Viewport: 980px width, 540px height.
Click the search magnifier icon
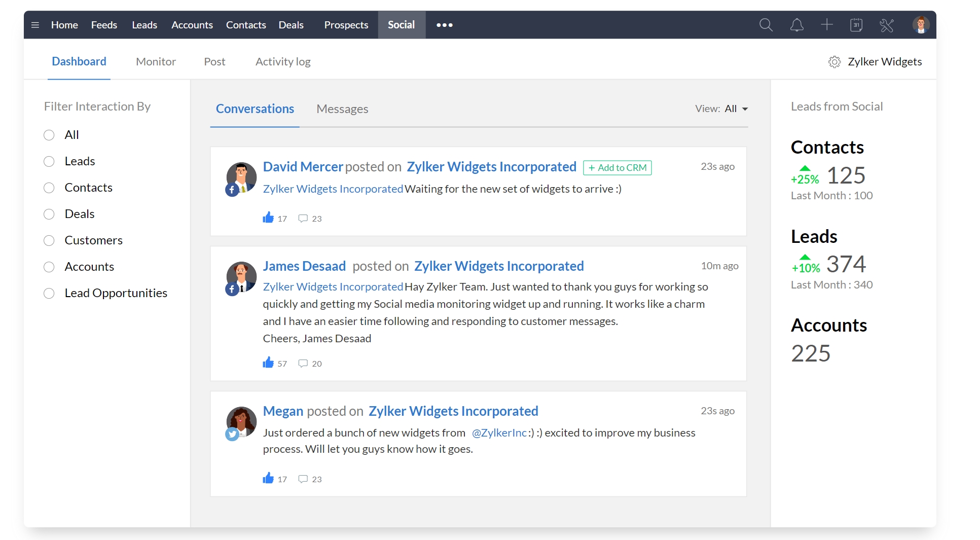(x=766, y=25)
